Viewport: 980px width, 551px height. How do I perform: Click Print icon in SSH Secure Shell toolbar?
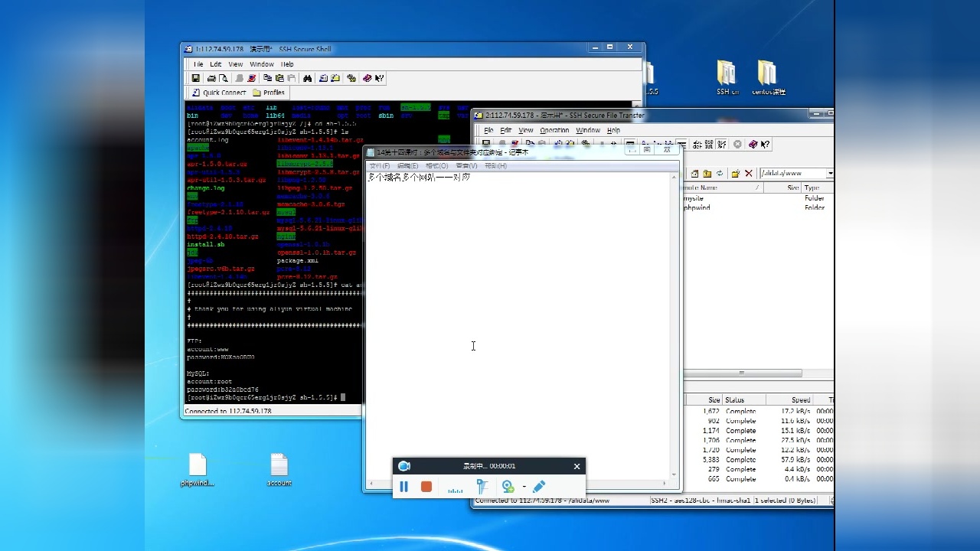tap(211, 78)
